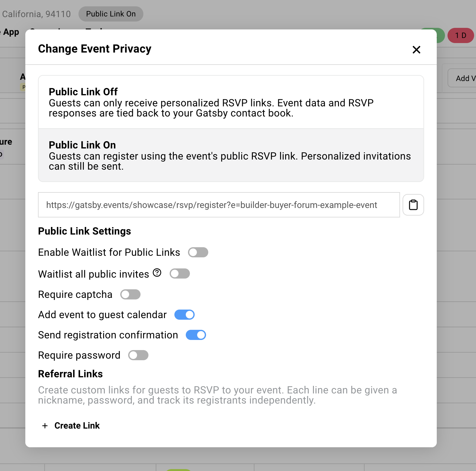This screenshot has height=471, width=476.
Task: Turn on Waitlist all public invites
Action: point(179,273)
